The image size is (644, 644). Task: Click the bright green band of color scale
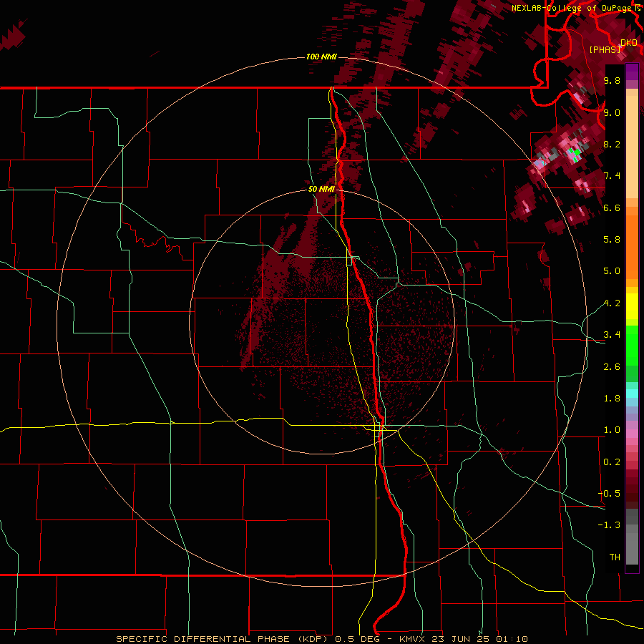632,345
